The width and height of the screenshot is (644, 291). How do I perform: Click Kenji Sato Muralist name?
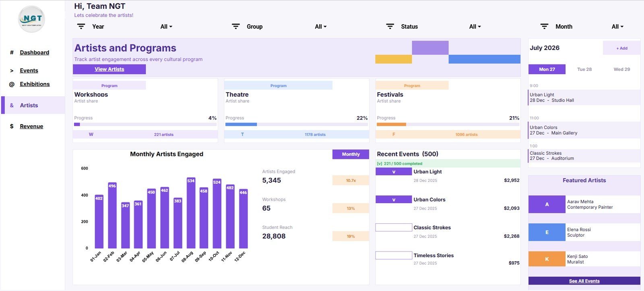point(578,259)
